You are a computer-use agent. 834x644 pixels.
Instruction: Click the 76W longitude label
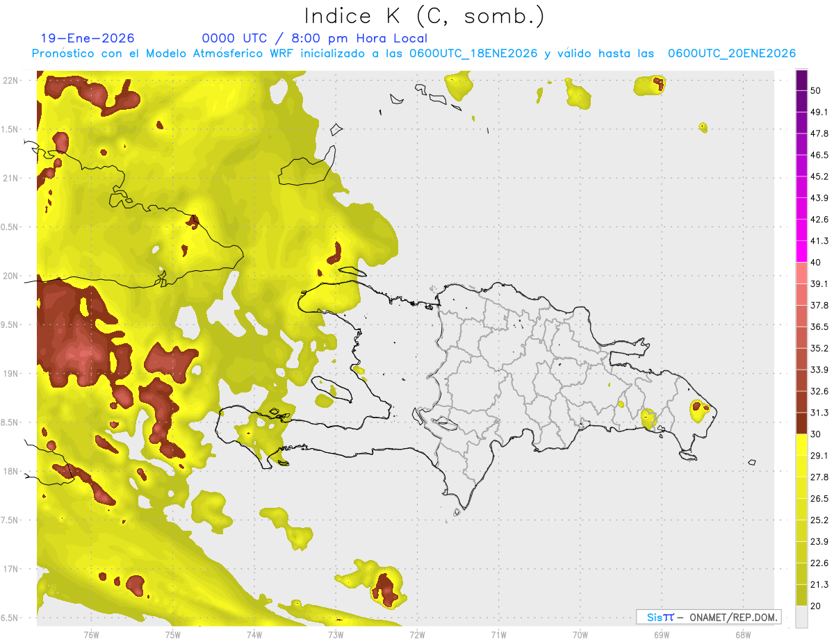(91, 635)
